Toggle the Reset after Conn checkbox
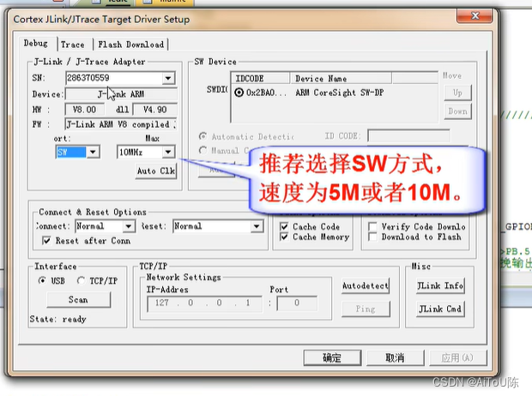The image size is (532, 396). click(46, 241)
